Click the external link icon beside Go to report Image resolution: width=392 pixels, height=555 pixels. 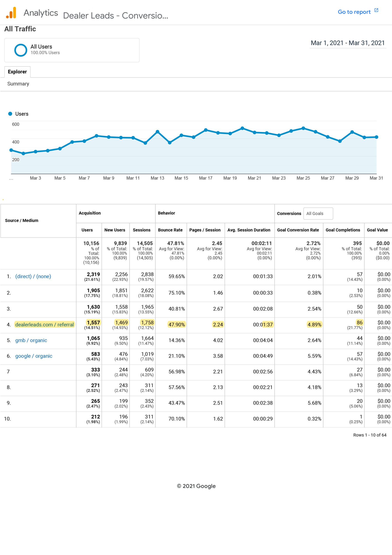[x=376, y=10]
